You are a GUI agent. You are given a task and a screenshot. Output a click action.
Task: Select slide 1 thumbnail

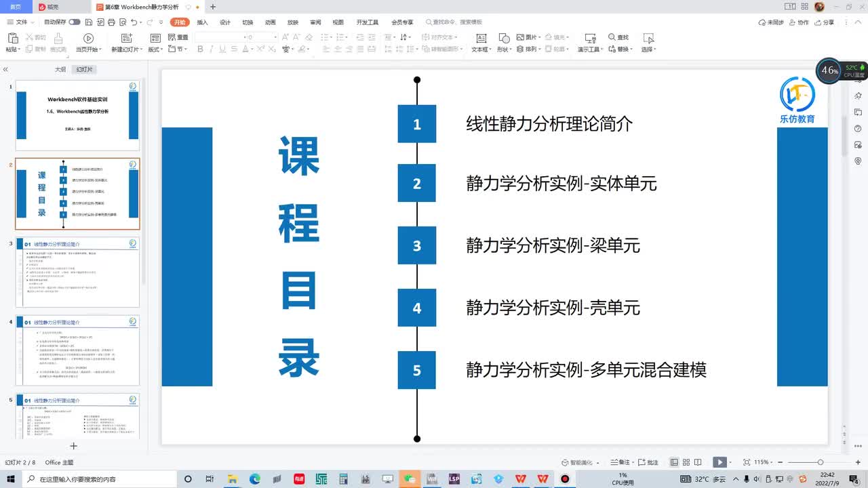click(77, 115)
